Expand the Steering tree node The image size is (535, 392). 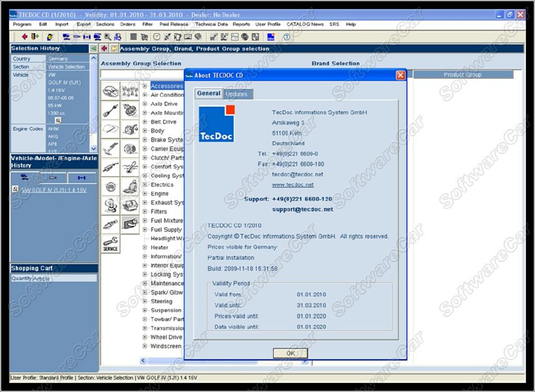point(145,301)
